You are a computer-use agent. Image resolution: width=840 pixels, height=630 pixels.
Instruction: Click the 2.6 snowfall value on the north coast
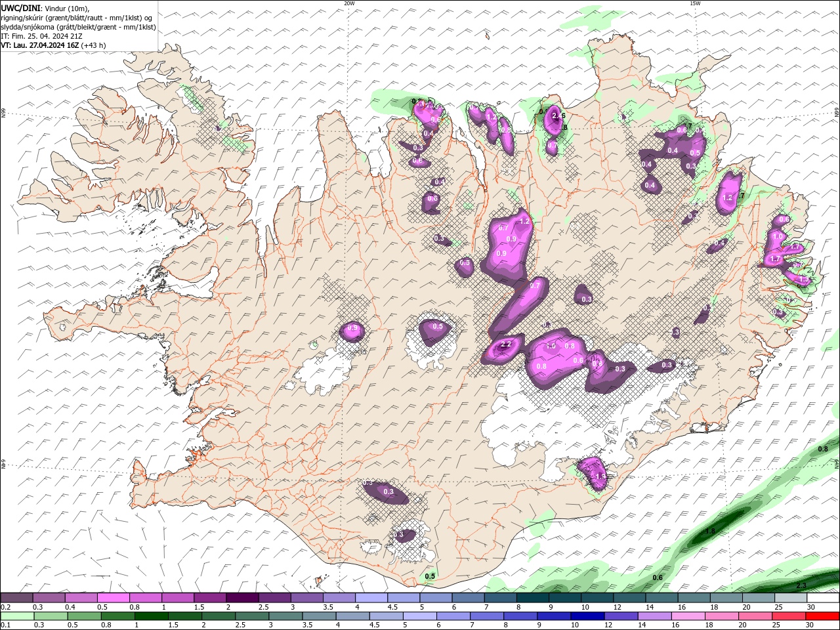coord(558,115)
